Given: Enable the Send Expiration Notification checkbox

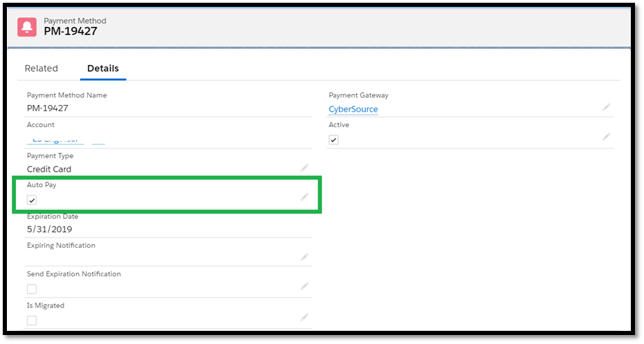Looking at the screenshot, I should [32, 289].
